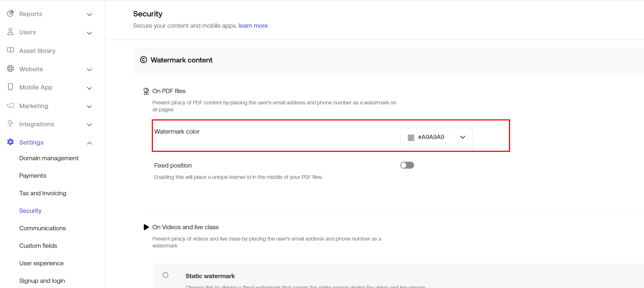Open the Watermark color dropdown

[x=436, y=137]
